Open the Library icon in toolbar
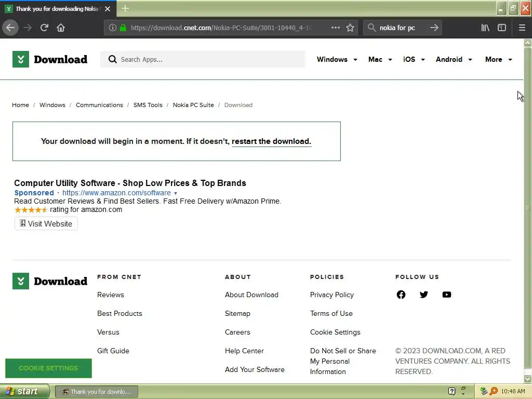This screenshot has height=399, width=532. point(485,28)
